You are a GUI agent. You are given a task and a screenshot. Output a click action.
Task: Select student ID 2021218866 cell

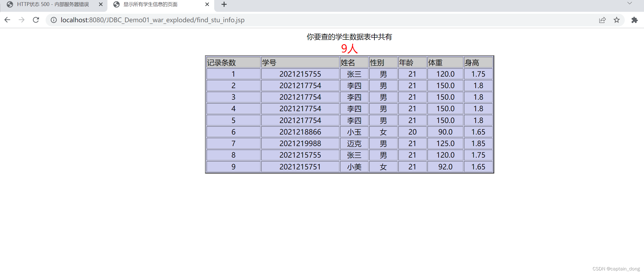(x=300, y=132)
